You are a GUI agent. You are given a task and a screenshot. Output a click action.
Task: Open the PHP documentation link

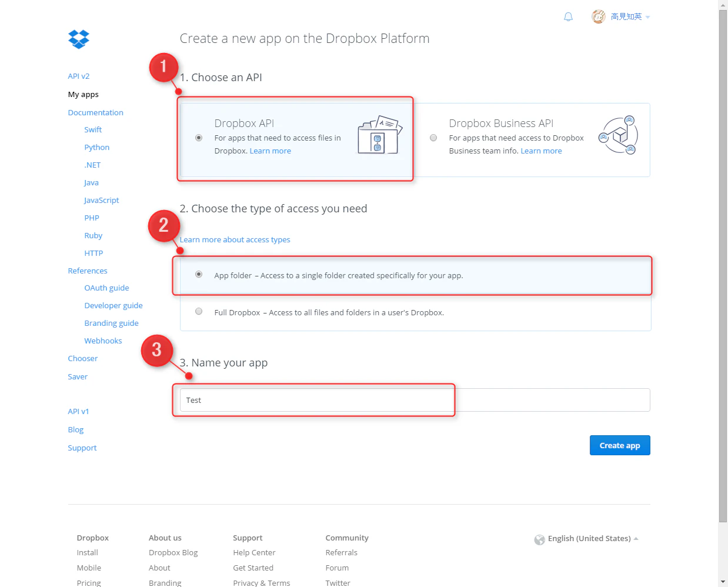[x=92, y=218]
